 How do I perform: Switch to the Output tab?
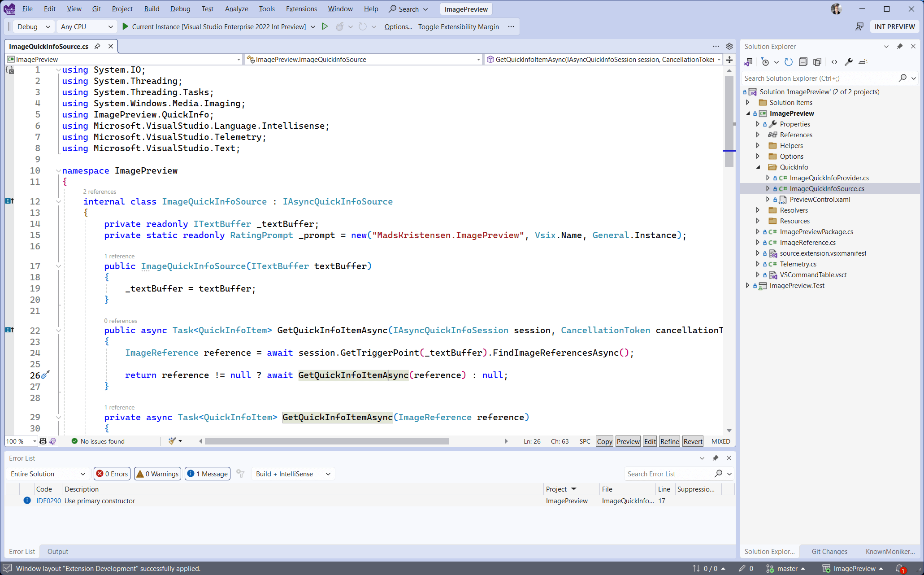click(x=58, y=551)
